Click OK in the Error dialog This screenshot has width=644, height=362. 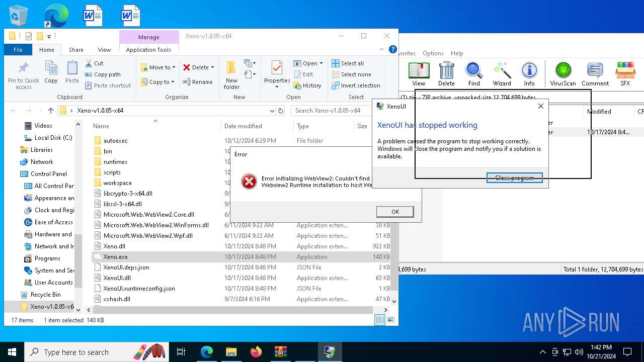(x=395, y=212)
